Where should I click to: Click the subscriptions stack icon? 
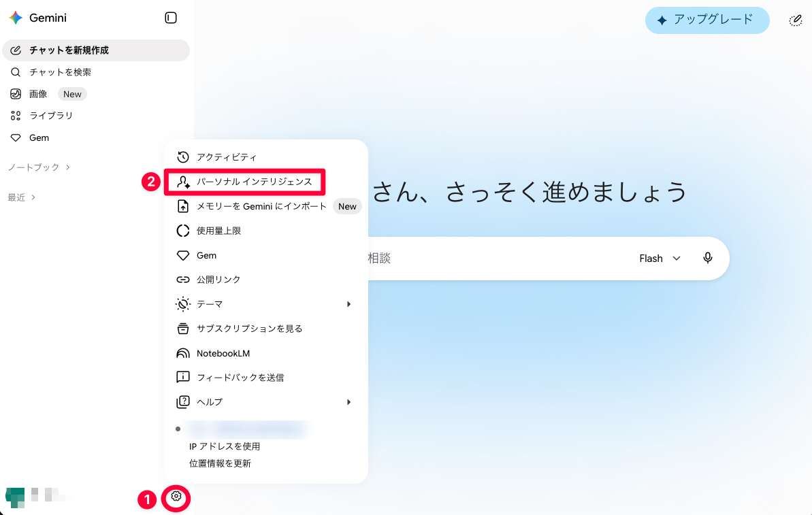[x=183, y=328]
